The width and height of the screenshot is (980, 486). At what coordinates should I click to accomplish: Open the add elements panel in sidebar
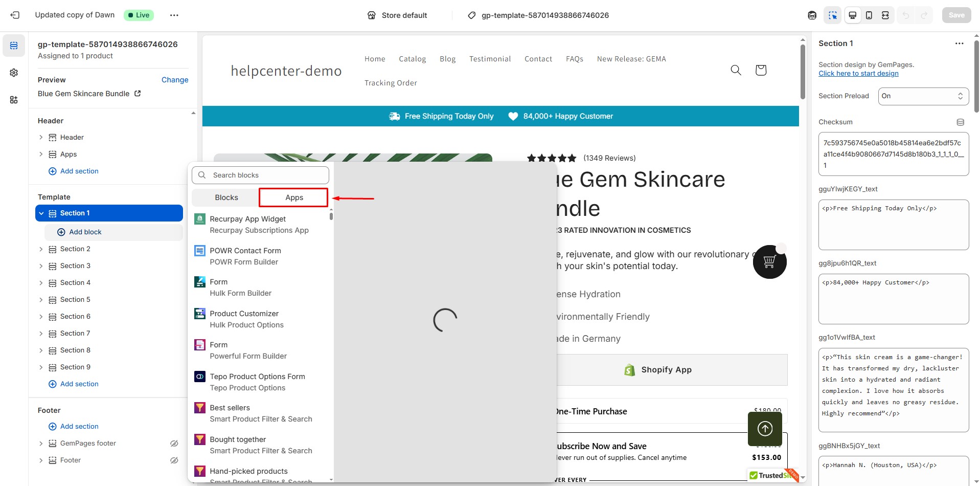[13, 99]
